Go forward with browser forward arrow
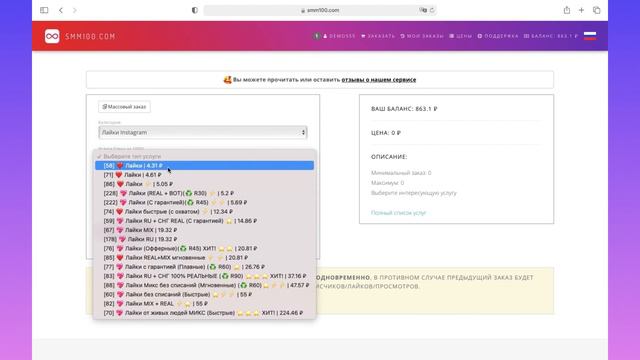The image size is (640, 360). click(75, 10)
